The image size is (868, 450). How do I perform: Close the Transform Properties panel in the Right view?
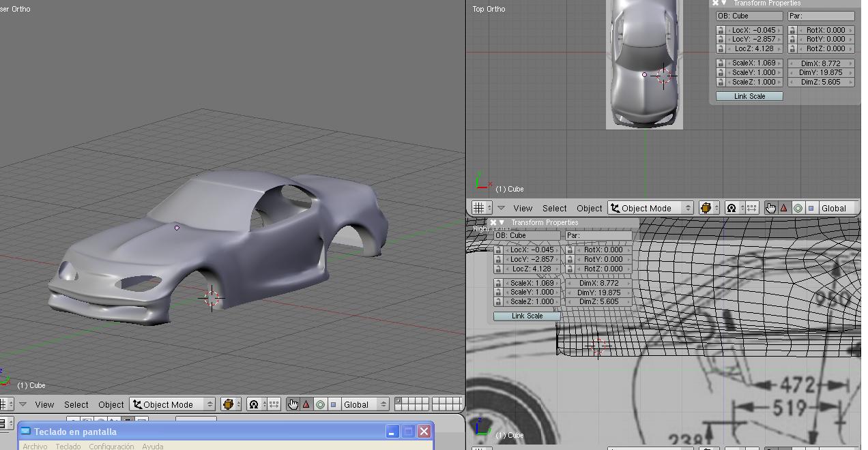[x=493, y=223]
